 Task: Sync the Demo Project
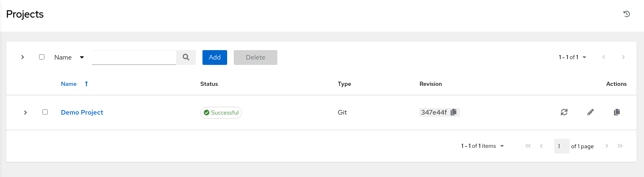point(564,112)
